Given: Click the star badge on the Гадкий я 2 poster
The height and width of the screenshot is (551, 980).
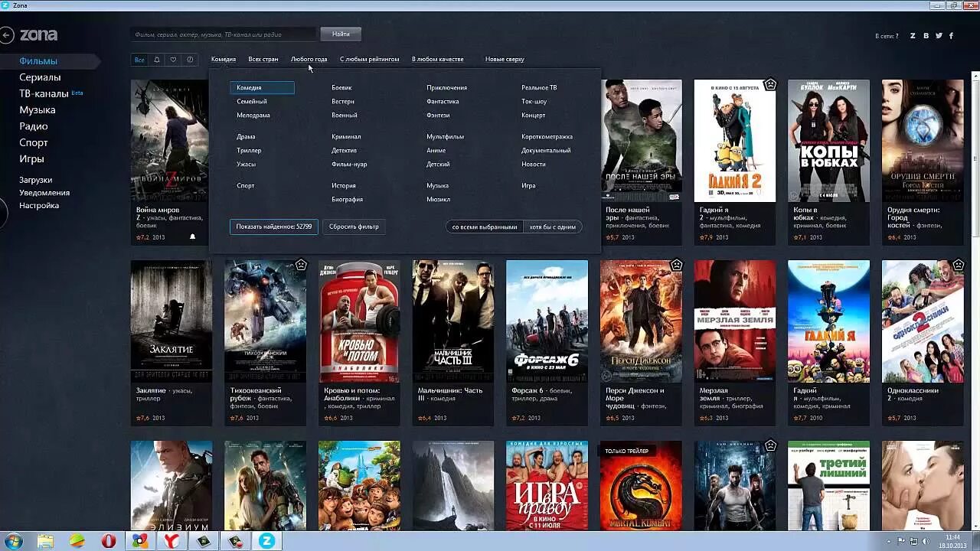Looking at the screenshot, I should point(770,84).
